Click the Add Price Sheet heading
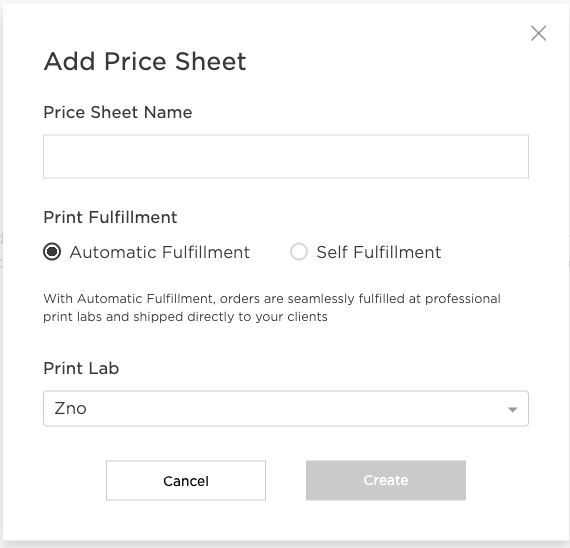 [x=145, y=61]
